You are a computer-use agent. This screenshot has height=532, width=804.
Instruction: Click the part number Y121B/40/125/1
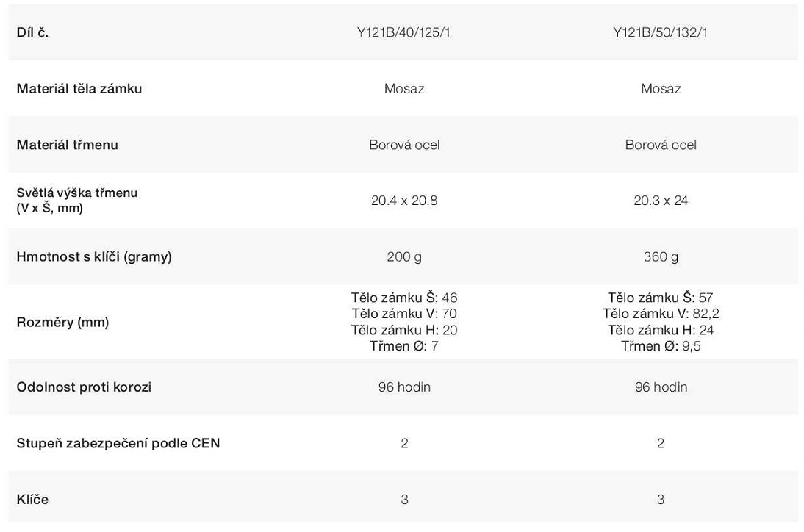pos(403,32)
